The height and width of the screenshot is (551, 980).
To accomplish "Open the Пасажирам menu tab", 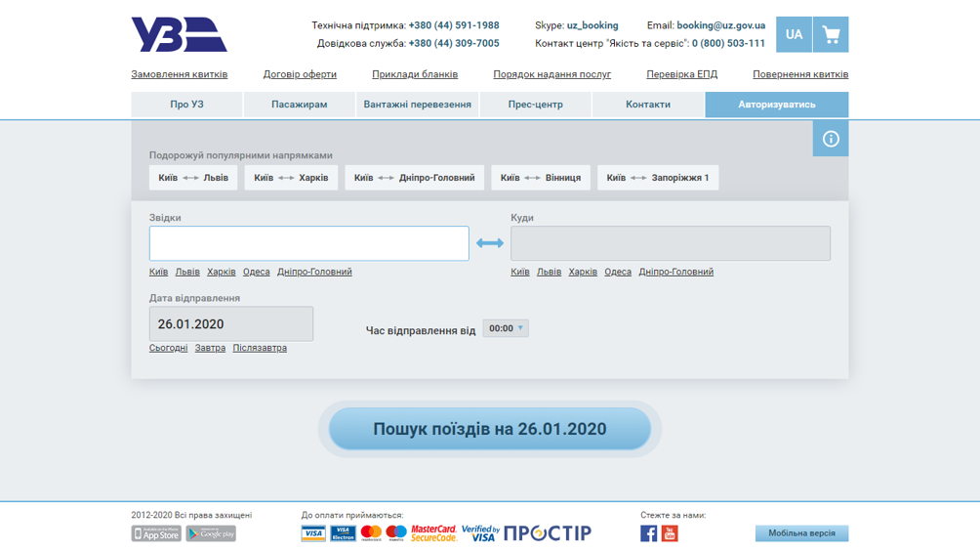I will click(300, 105).
